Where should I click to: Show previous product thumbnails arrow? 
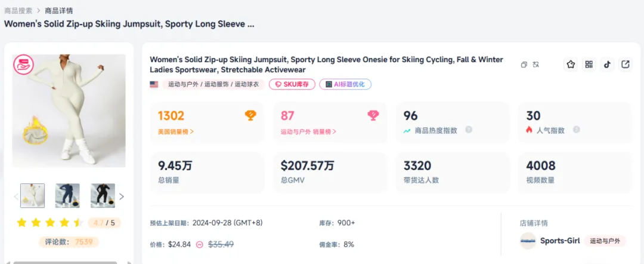point(16,196)
